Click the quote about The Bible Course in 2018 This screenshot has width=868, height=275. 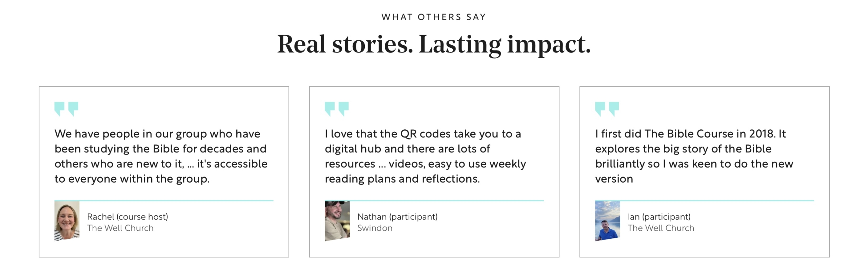pyautogui.click(x=694, y=156)
